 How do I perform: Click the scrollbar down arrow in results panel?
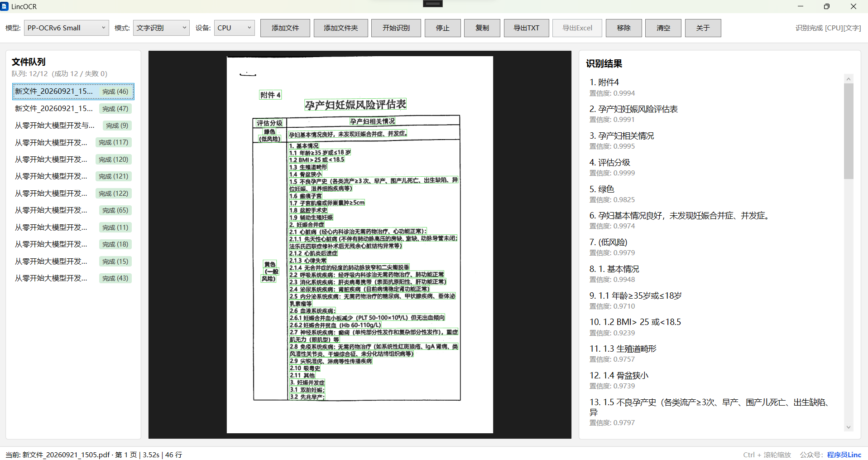click(x=849, y=427)
